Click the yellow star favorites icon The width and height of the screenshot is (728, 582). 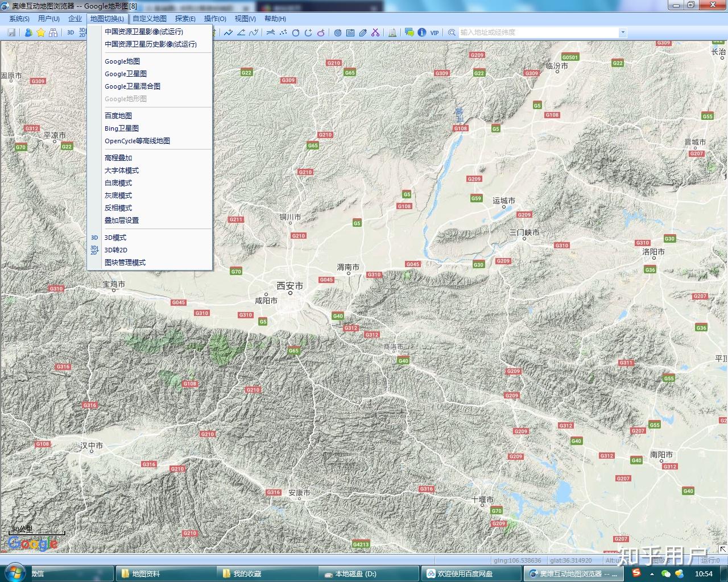point(41,32)
